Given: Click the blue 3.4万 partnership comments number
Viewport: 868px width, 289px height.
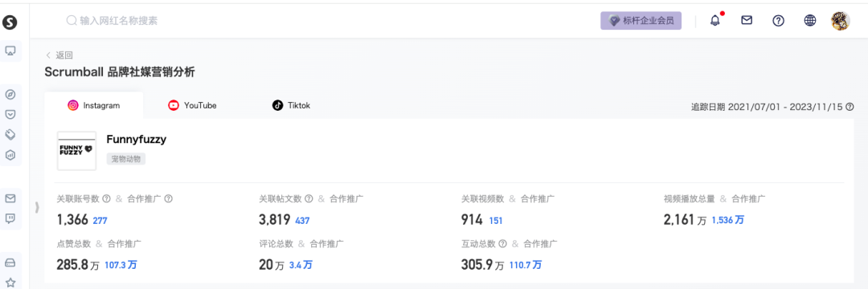Looking at the screenshot, I should [x=301, y=265].
